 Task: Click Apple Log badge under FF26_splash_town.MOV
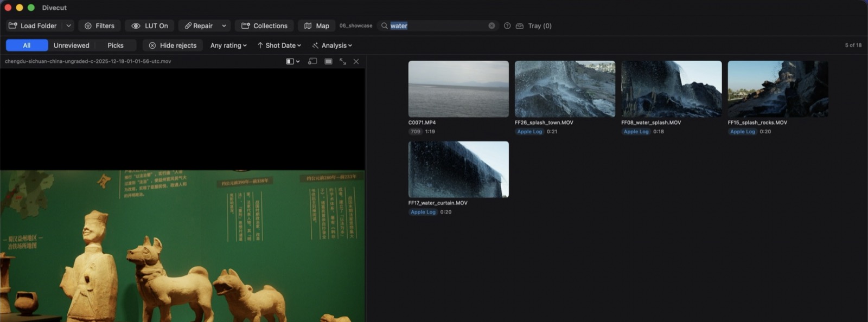[x=529, y=132]
